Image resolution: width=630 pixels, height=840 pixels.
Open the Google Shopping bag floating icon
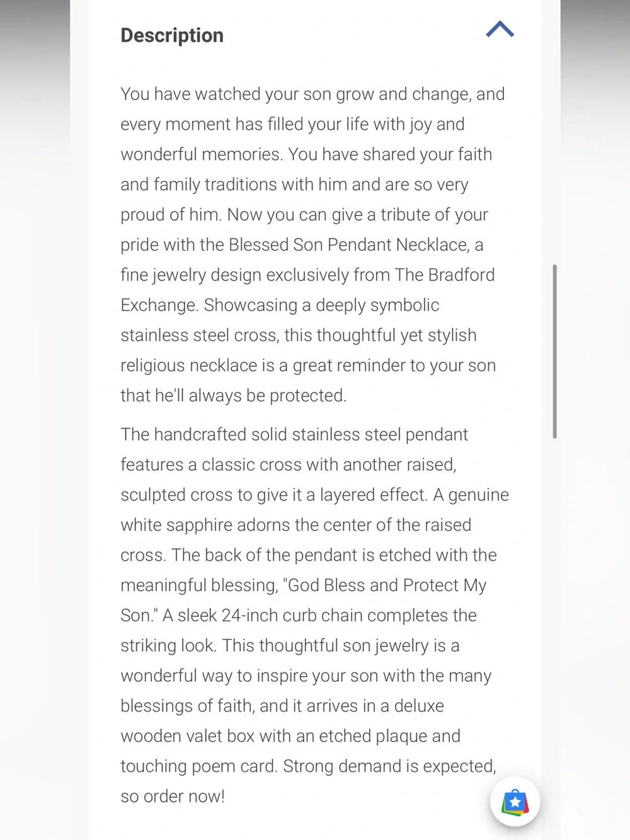(515, 802)
